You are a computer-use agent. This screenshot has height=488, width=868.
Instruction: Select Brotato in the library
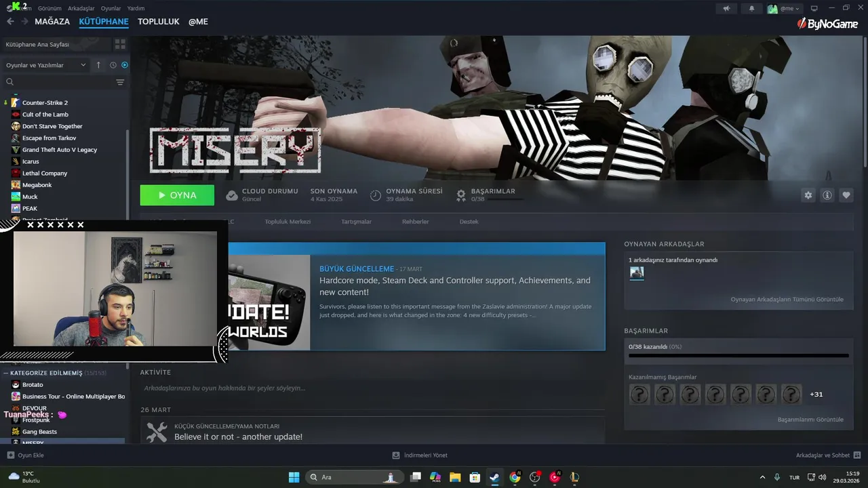(33, 384)
